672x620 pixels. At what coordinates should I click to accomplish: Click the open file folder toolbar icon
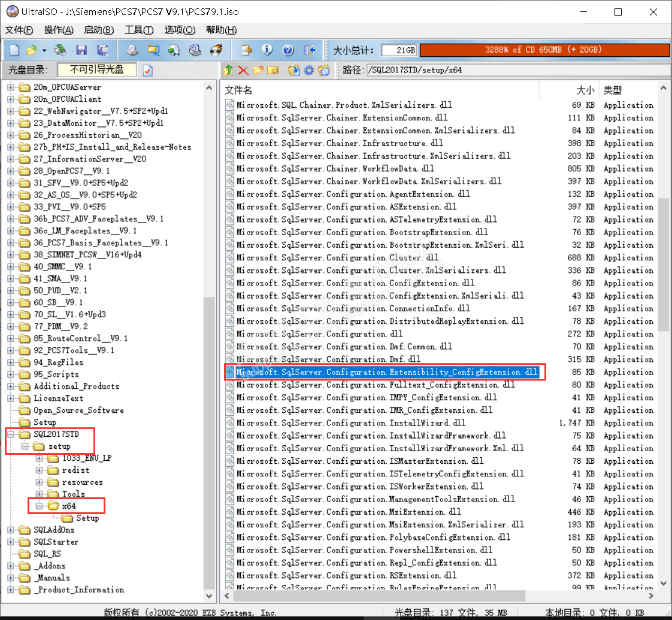tap(31, 50)
